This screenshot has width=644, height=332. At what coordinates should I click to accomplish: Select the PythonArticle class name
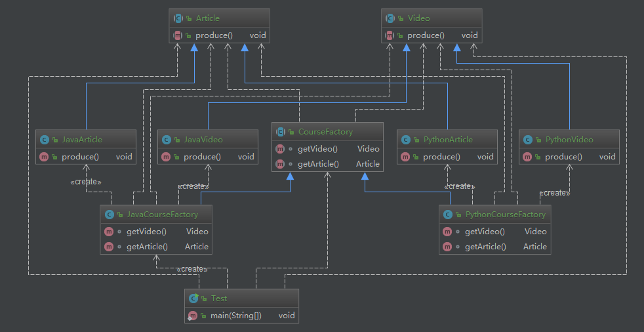coord(448,140)
